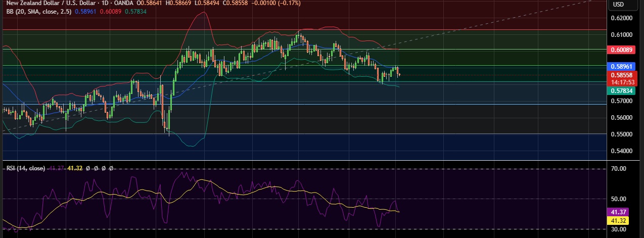Click the green 0.57834 BB legend value
Image resolution: width=644 pixels, height=238 pixels.
tap(136, 11)
